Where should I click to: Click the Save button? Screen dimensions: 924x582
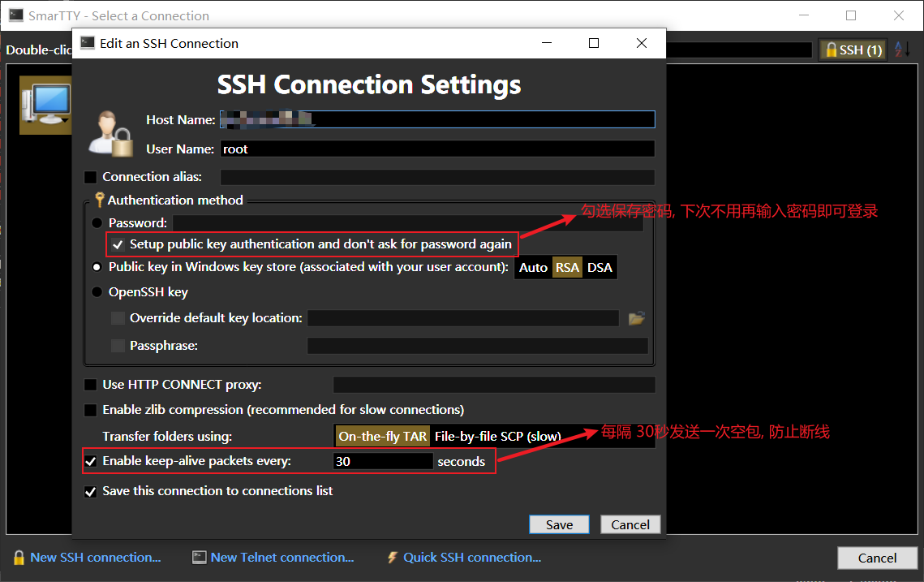coord(559,524)
